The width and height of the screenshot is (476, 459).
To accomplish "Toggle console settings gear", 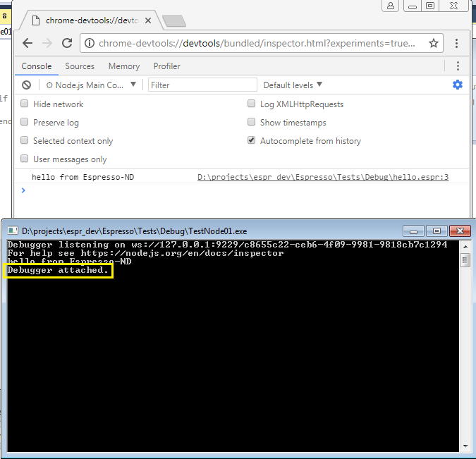I will tap(458, 85).
